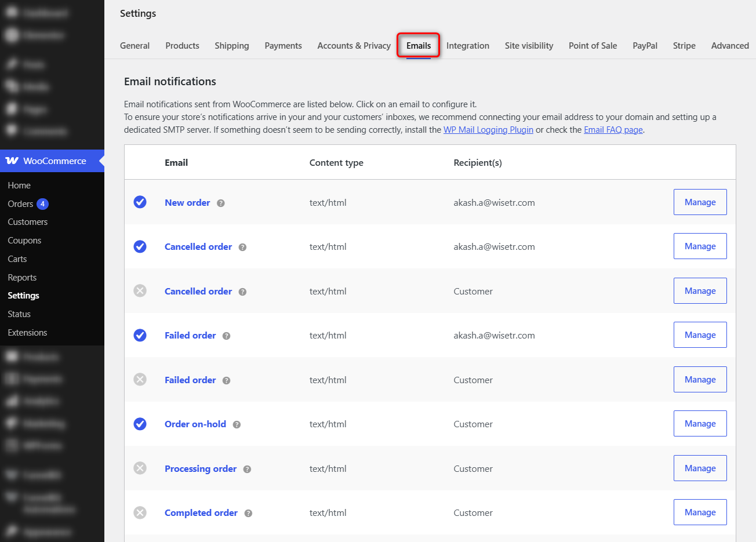Open Cancelled order email sent to Customer
Screen dimensions: 756x542
198,291
